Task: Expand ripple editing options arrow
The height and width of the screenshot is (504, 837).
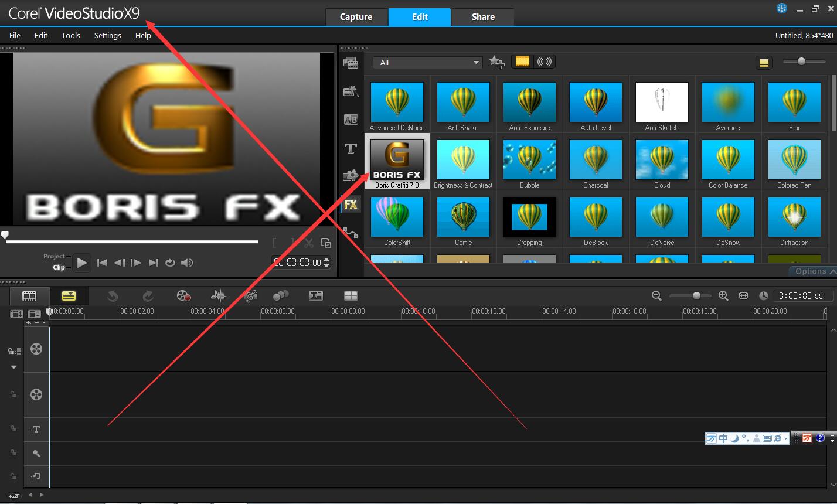Action: [x=13, y=367]
